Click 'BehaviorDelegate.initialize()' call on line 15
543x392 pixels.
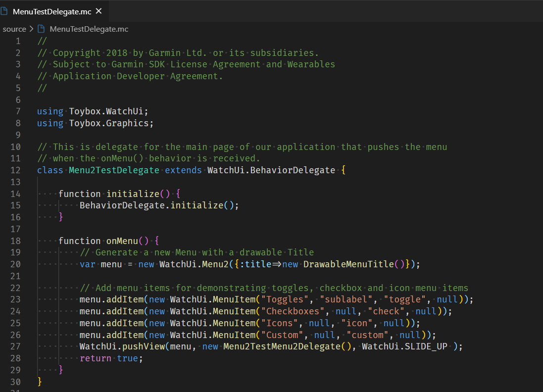pos(157,205)
